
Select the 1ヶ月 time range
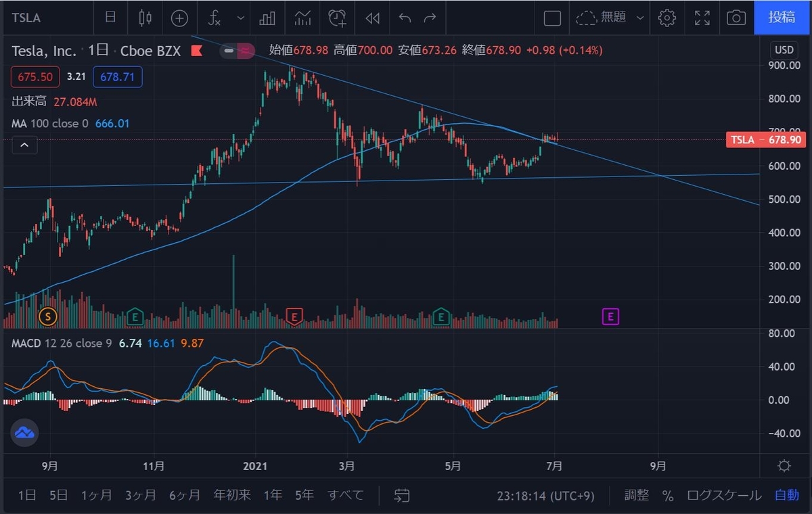(x=96, y=495)
